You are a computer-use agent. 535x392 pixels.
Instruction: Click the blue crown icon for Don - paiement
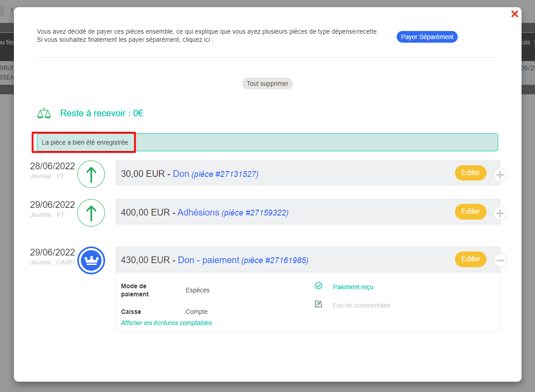pos(91,260)
